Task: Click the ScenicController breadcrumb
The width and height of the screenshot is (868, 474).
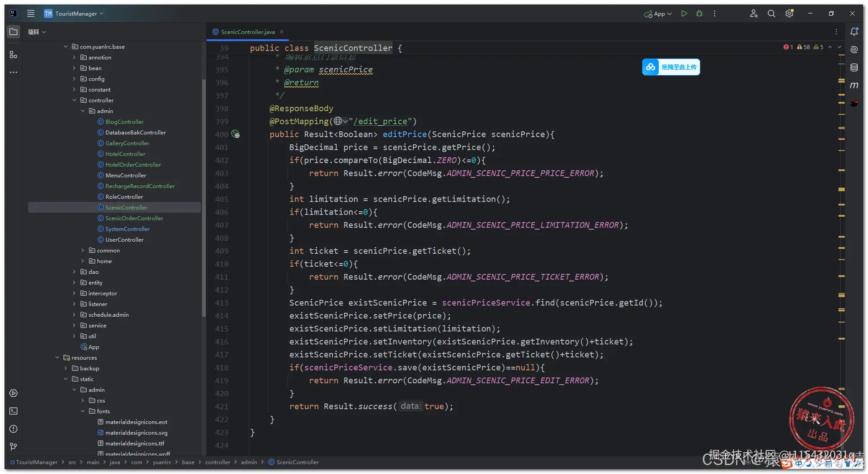Action: click(297, 462)
